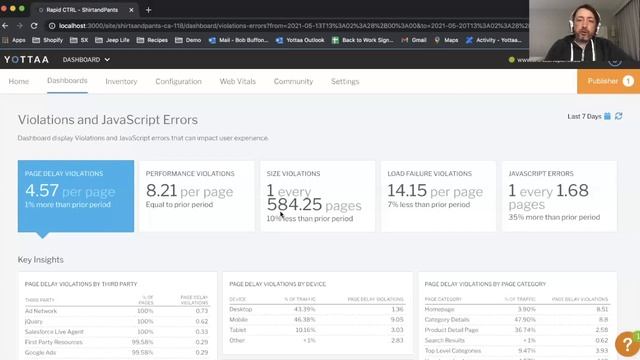Screen dimensions: 640x360
Task: Select the JavaScript Errors card
Action: point(559,196)
